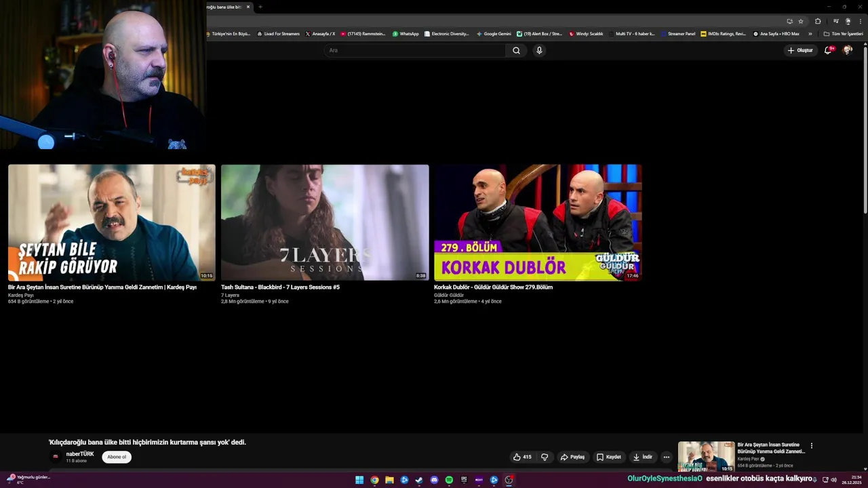Open the Anasayfa / X bookmark
The width and height of the screenshot is (868, 488).
point(320,34)
